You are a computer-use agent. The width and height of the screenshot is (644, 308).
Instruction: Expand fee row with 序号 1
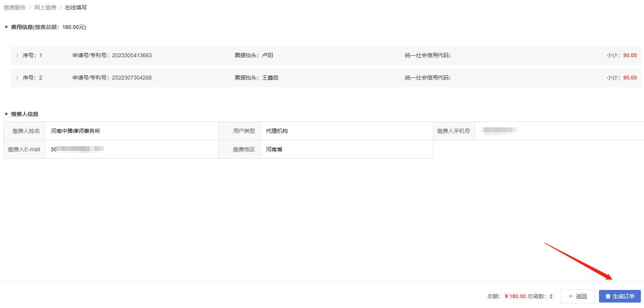point(17,55)
